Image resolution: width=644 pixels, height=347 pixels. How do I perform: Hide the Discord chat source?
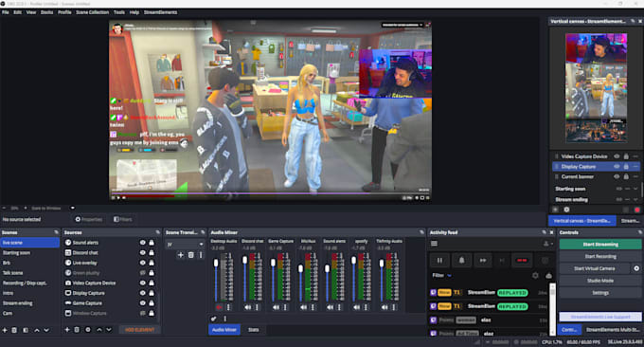(142, 252)
